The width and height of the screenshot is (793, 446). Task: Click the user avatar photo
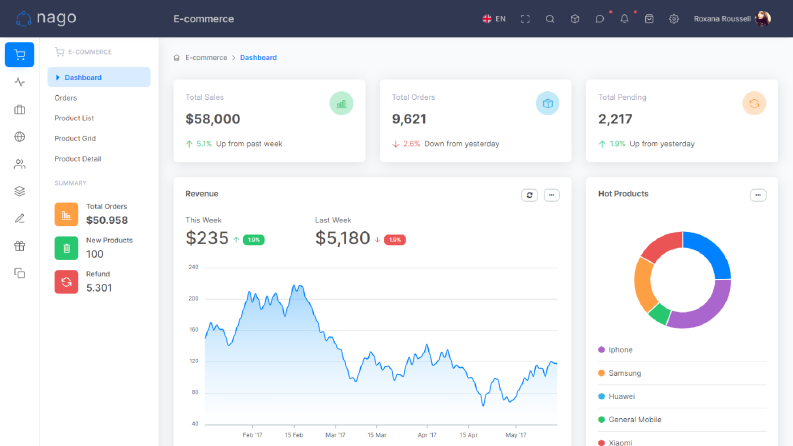[x=763, y=19]
